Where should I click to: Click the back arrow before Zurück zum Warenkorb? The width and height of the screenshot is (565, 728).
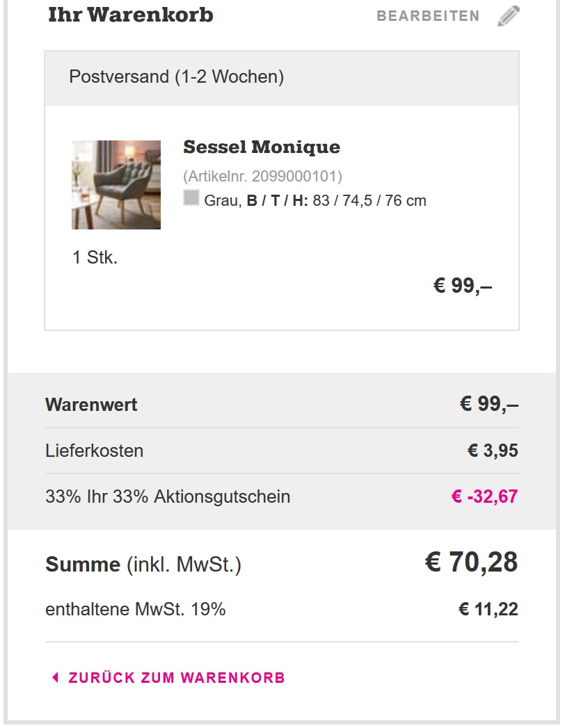[x=56, y=677]
